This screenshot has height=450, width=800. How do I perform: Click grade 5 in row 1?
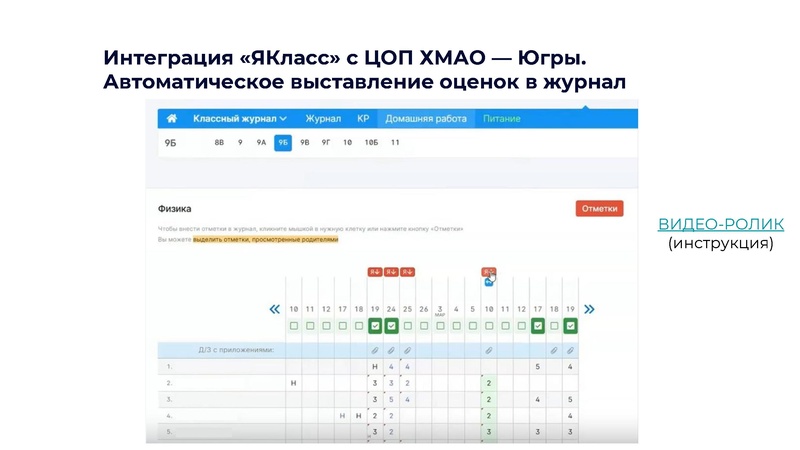pyautogui.click(x=538, y=366)
